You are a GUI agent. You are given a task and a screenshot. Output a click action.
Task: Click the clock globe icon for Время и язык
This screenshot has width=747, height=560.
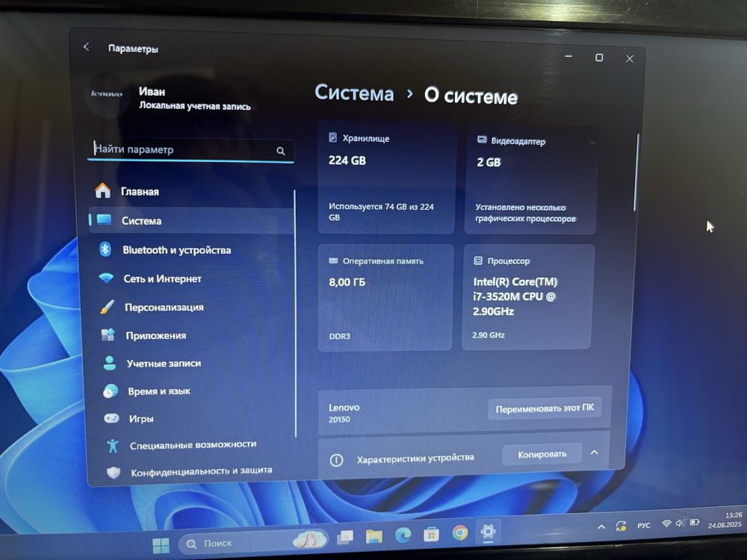111,391
